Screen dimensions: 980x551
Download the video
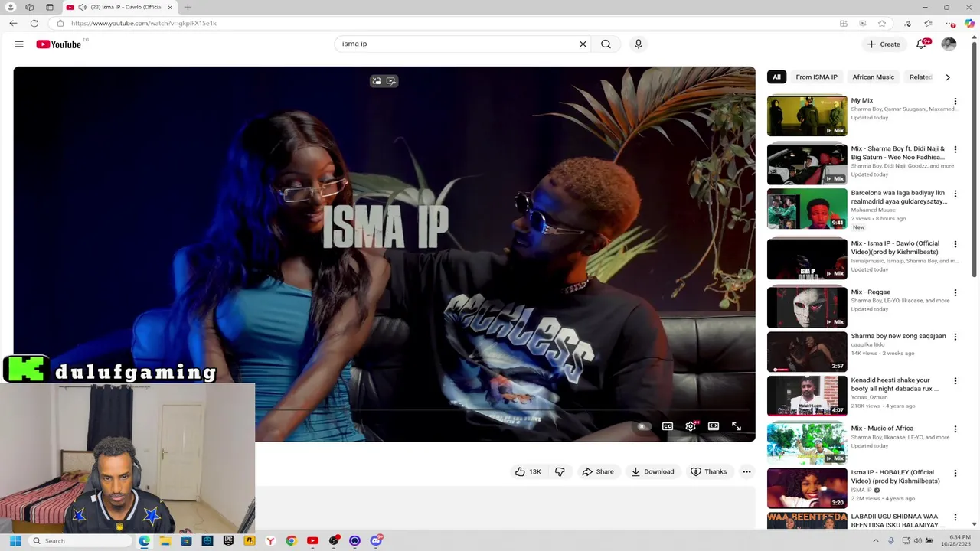pyautogui.click(x=652, y=472)
